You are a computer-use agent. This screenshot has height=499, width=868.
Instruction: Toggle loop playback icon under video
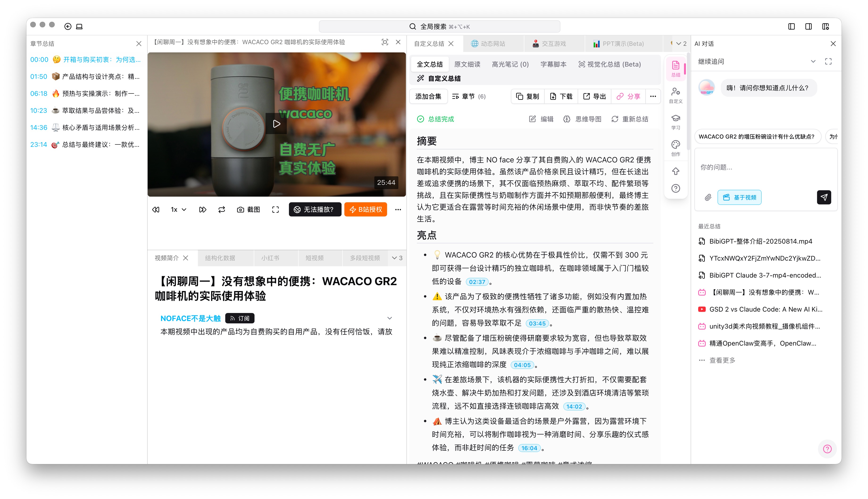tap(221, 209)
